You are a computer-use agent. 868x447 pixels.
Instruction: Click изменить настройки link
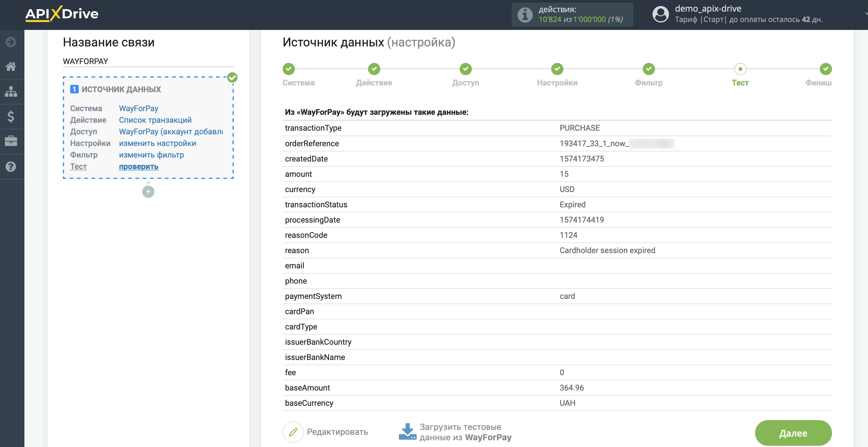(157, 143)
